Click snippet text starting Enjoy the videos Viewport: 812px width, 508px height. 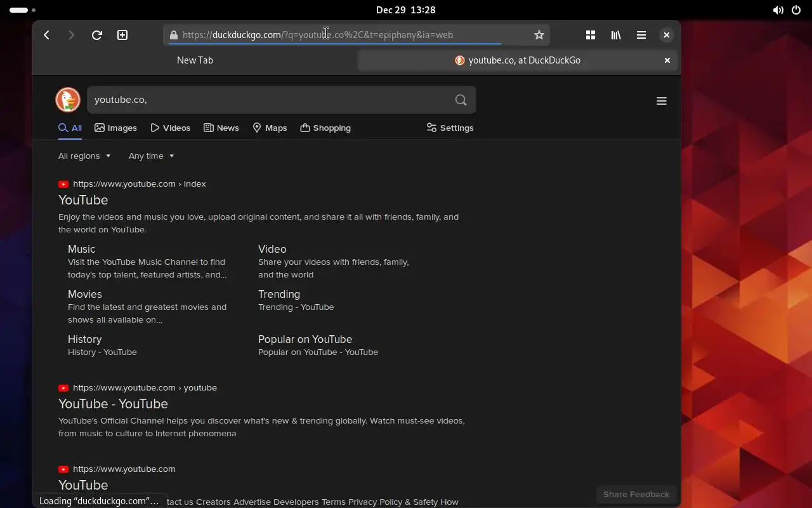258,223
